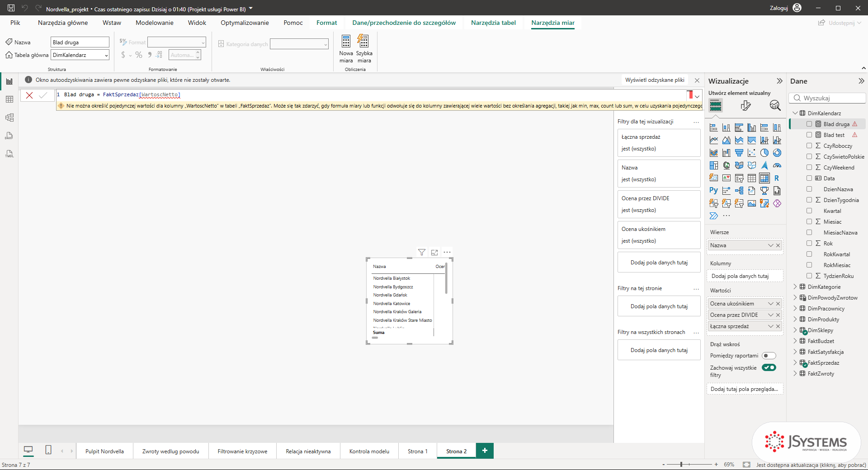868x470 pixels.
Task: Save the project with the disk icon
Action: pyautogui.click(x=11, y=8)
